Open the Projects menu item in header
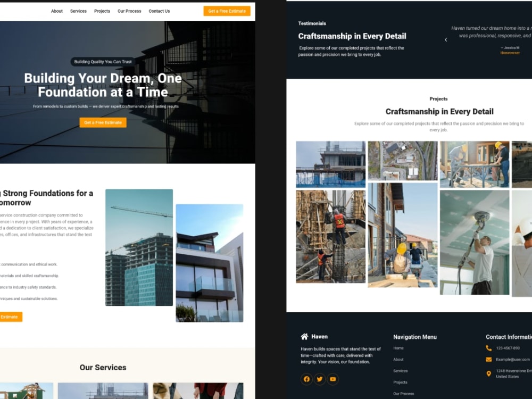 pos(102,11)
